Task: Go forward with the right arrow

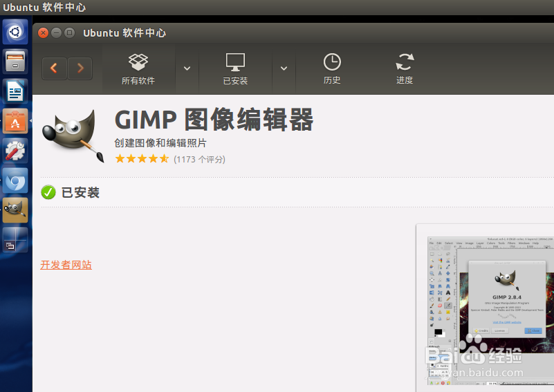Action: pos(80,68)
